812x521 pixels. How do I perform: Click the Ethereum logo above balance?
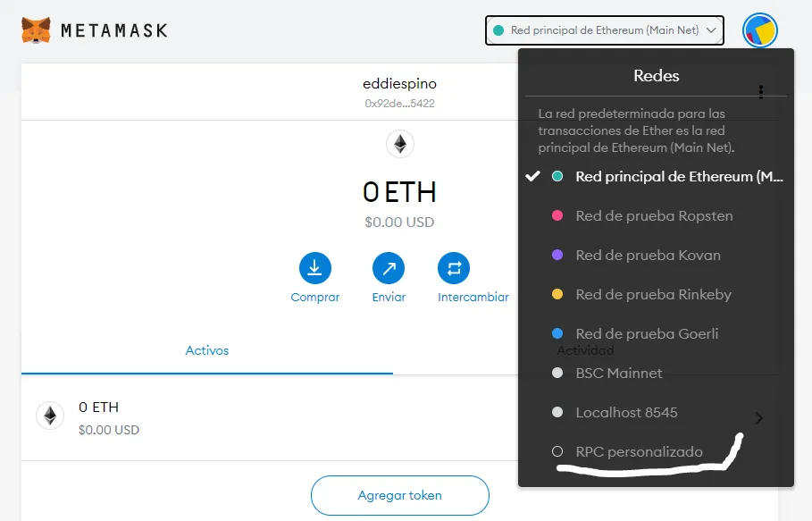[400, 144]
